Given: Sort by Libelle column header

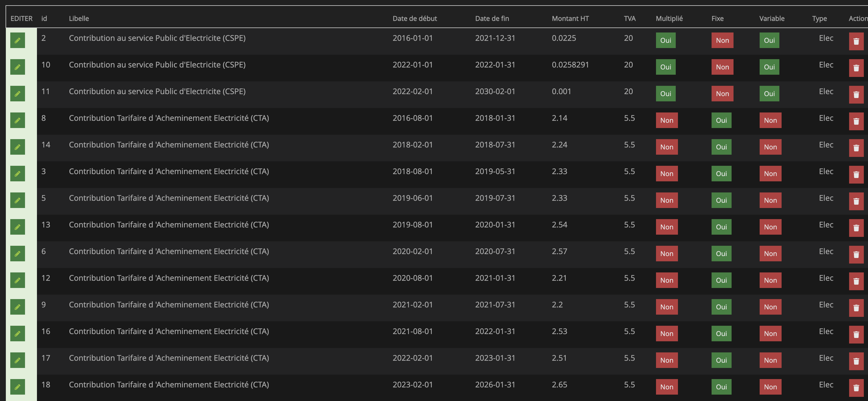Looking at the screenshot, I should pos(79,19).
